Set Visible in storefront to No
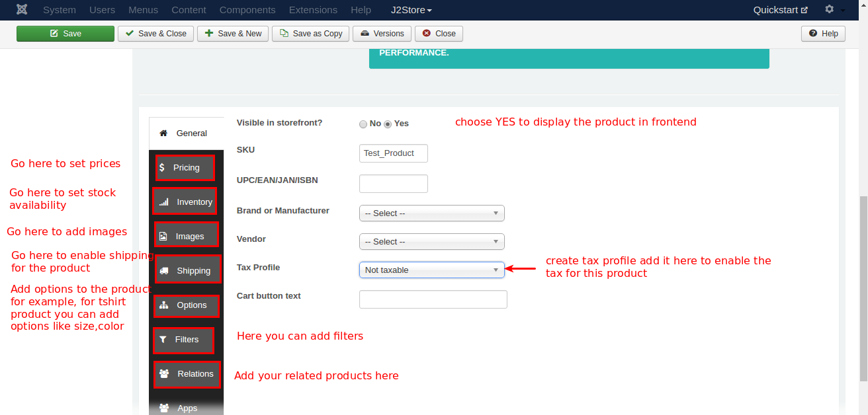868x415 pixels. point(363,124)
